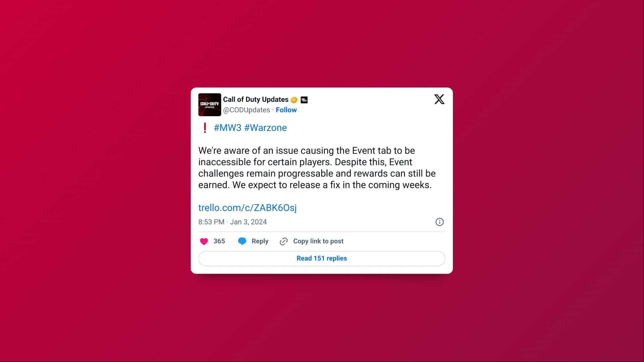This screenshot has width=644, height=362.
Task: Click the red exclamation mark emoji
Action: tap(205, 128)
